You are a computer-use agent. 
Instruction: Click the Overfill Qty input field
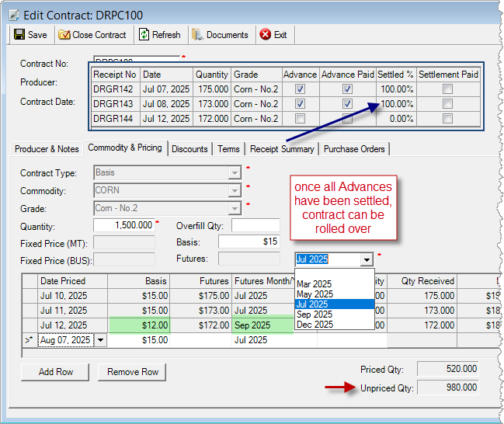click(255, 225)
